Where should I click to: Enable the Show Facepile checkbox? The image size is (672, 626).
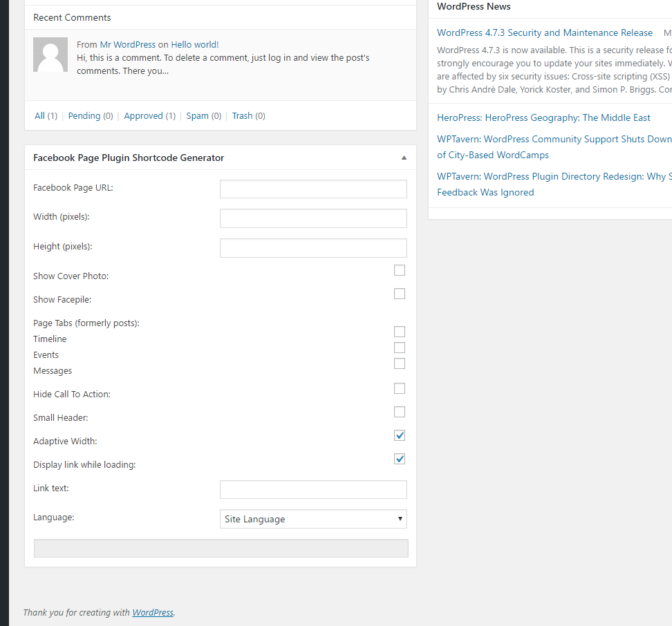pyautogui.click(x=400, y=294)
